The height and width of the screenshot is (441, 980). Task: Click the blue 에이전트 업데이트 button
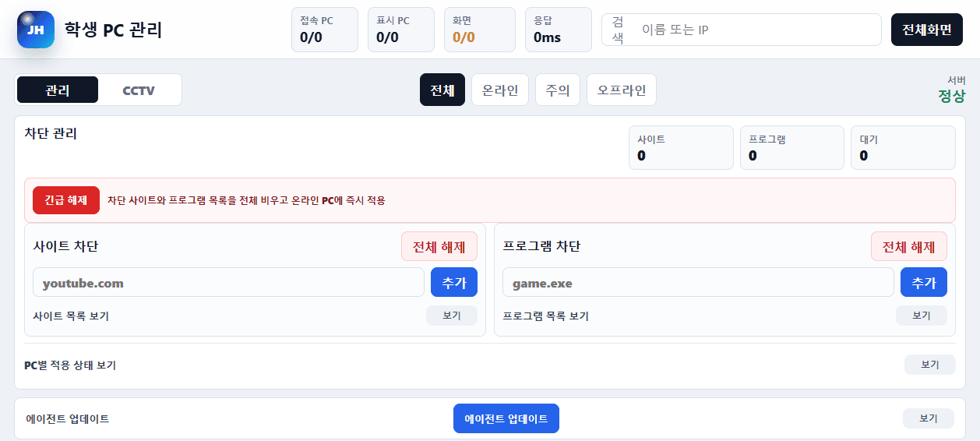pyautogui.click(x=506, y=418)
